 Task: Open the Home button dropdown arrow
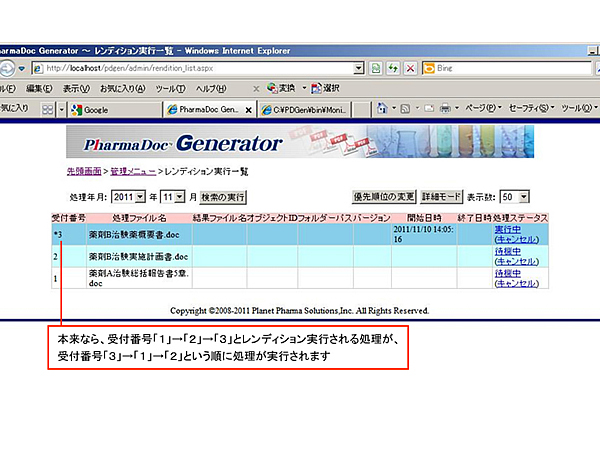(394, 109)
